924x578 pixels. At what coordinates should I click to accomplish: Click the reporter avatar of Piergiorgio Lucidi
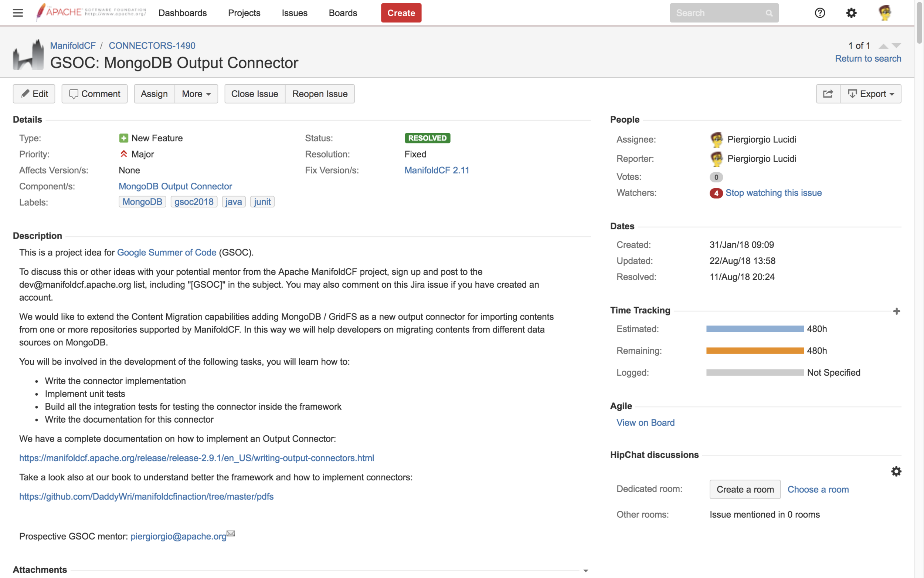pyautogui.click(x=717, y=159)
